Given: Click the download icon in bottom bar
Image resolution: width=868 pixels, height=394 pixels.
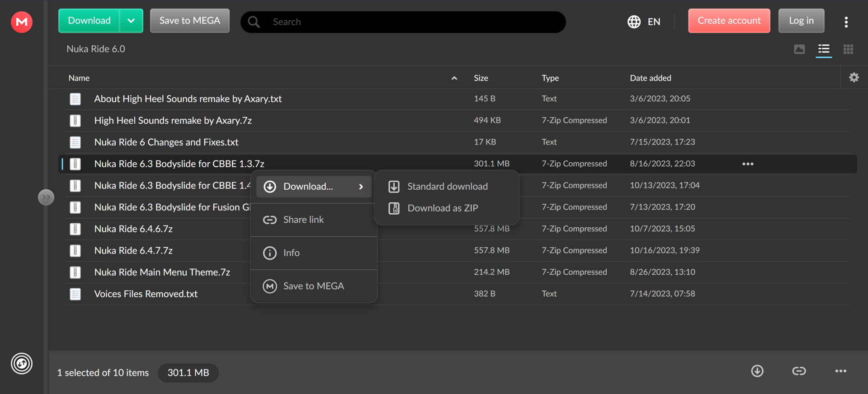Looking at the screenshot, I should click(x=757, y=371).
